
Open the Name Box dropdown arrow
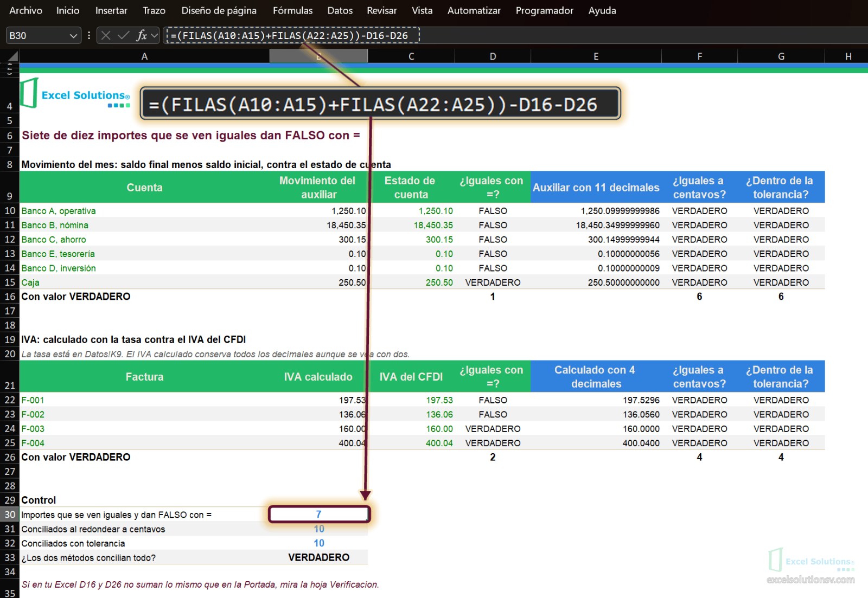(x=74, y=36)
